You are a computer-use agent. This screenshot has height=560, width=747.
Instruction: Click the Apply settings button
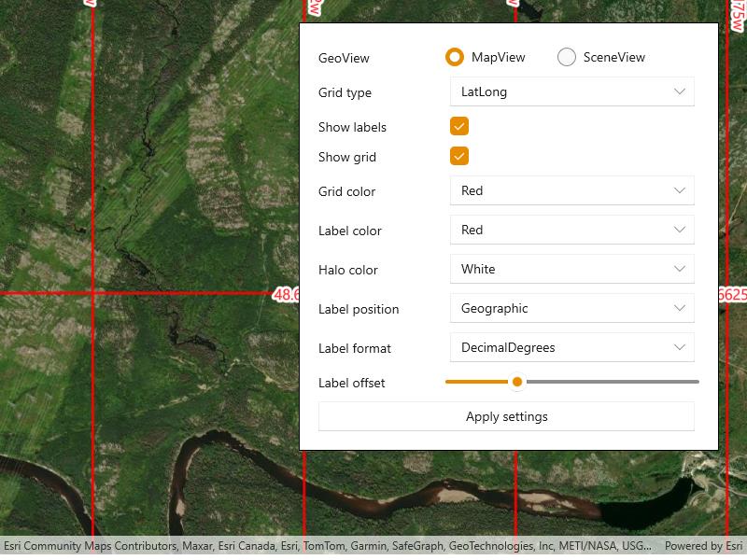coord(506,416)
